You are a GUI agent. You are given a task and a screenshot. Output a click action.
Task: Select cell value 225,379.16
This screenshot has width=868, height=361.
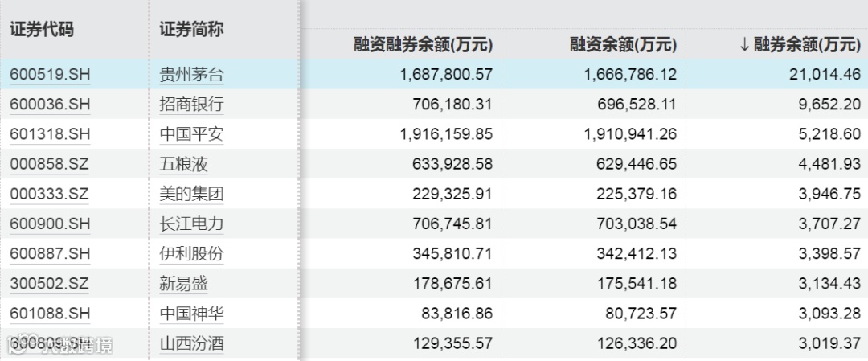[x=637, y=195]
